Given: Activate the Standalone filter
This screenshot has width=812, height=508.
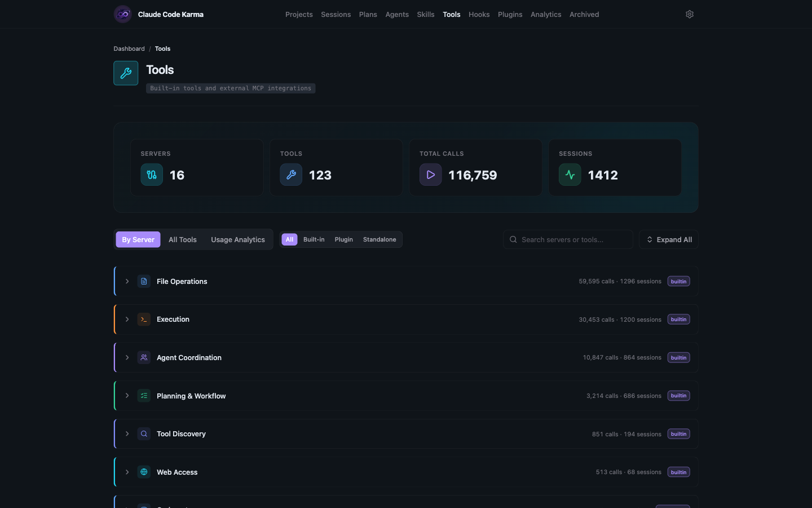Looking at the screenshot, I should click(379, 239).
